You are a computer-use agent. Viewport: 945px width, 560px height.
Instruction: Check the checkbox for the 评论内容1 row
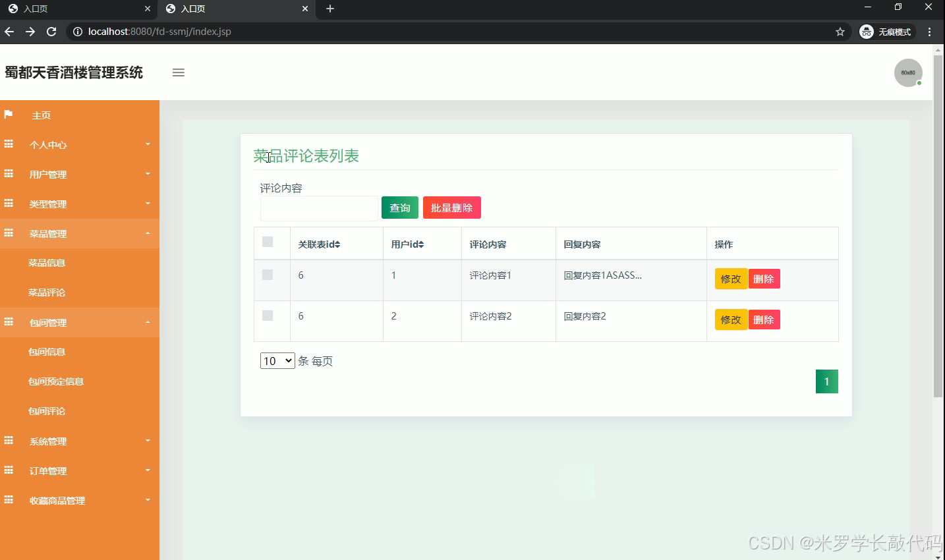[x=267, y=275]
